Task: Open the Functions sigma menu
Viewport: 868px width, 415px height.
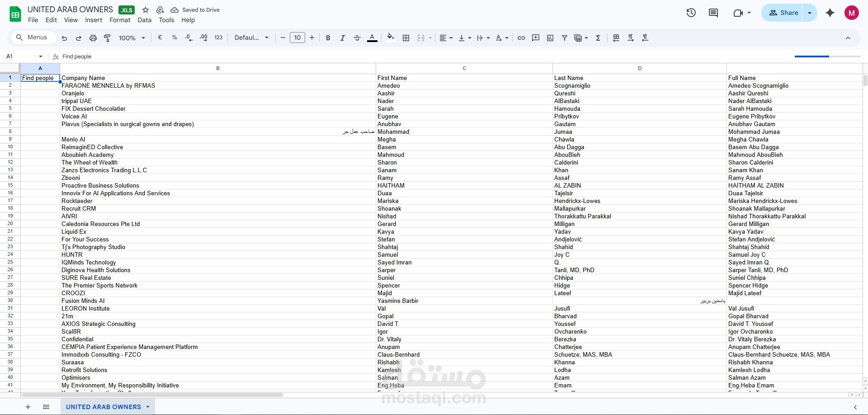Action: tap(598, 38)
